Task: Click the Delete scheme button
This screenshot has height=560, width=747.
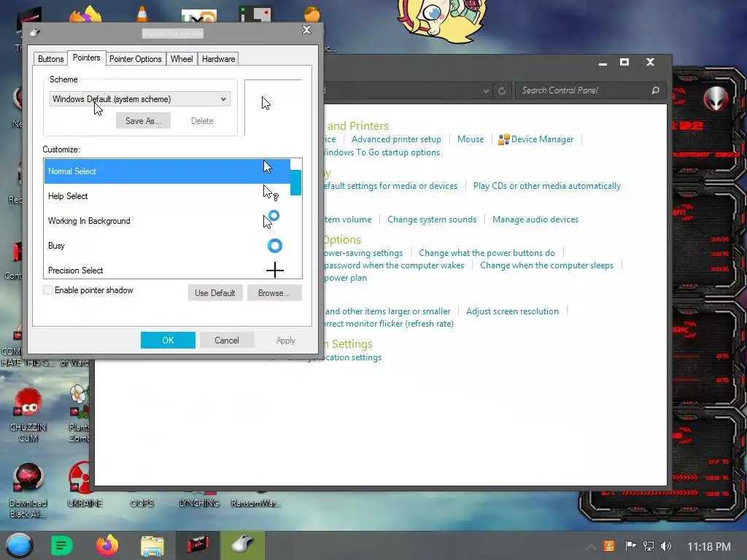Action: pyautogui.click(x=202, y=121)
